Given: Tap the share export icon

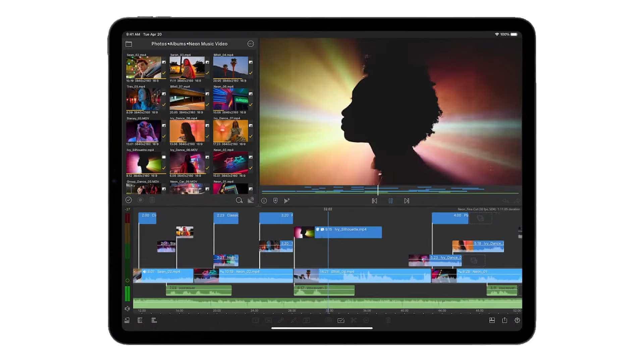Looking at the screenshot, I should click(x=504, y=320).
